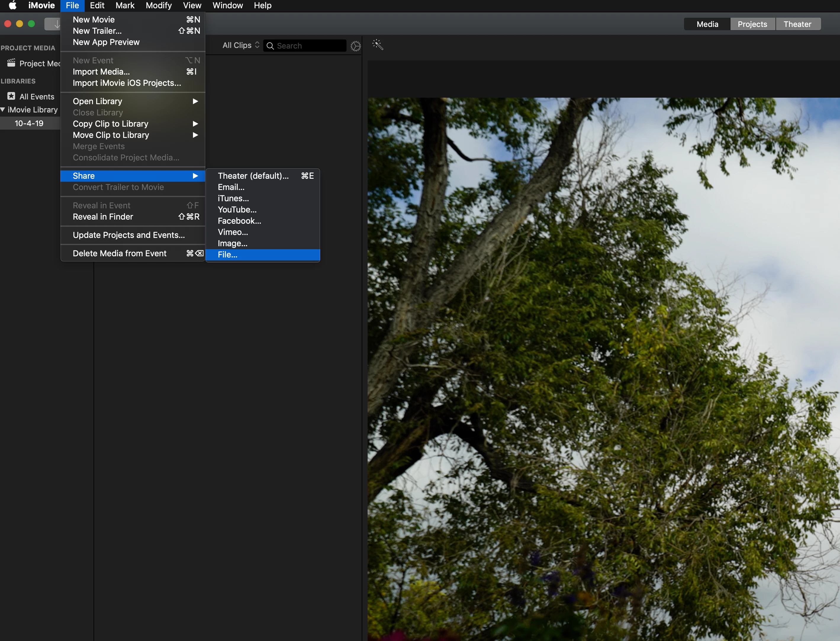Screen dimensions: 840x641
Task: Click the Project Media clapperboard icon
Action: [x=12, y=62]
